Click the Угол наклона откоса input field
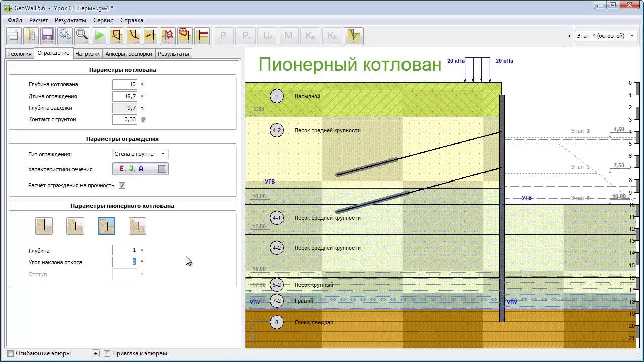The width and height of the screenshot is (644, 362). pos(125,262)
